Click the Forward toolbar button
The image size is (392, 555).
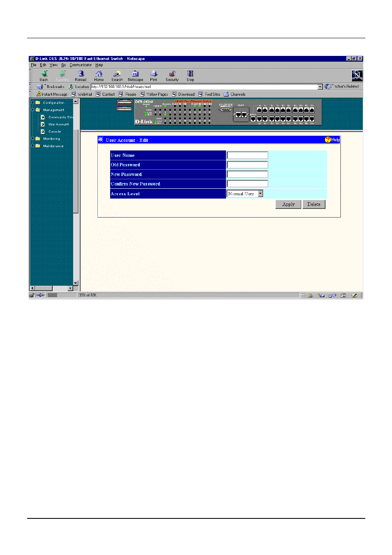point(62,75)
